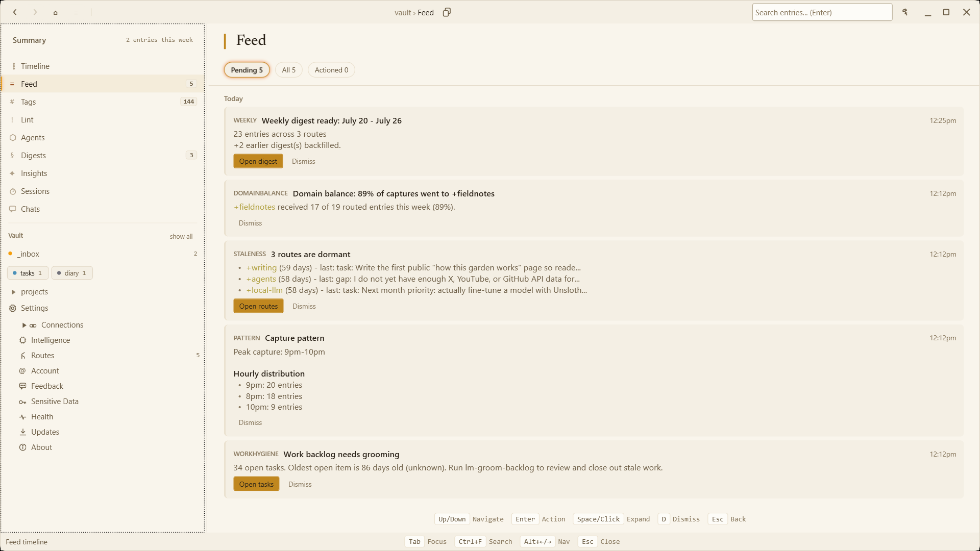Open Sensitive Data via its key icon
Image resolution: width=980 pixels, height=551 pixels.
point(23,402)
